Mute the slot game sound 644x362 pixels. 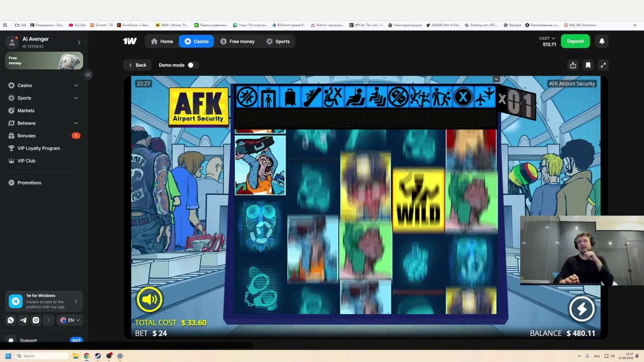149,300
